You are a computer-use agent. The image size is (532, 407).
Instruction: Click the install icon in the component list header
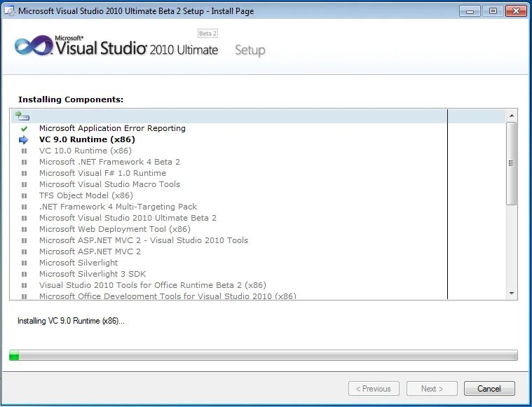[22, 116]
